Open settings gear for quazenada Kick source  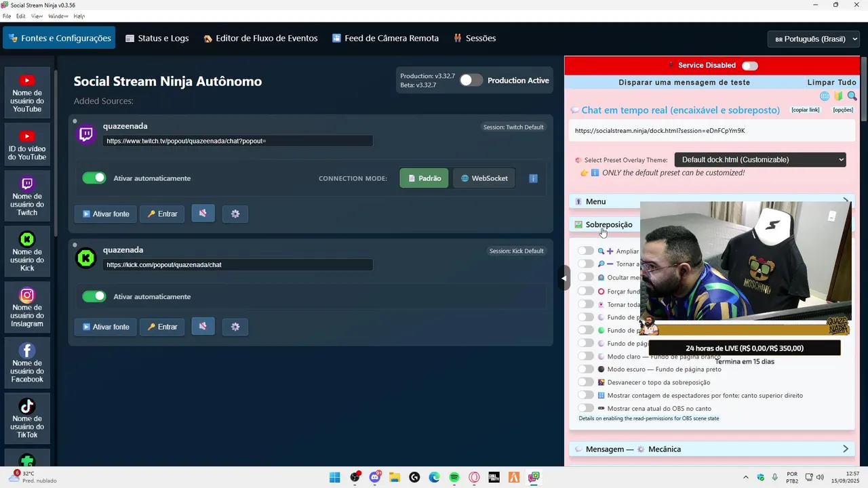pyautogui.click(x=235, y=327)
